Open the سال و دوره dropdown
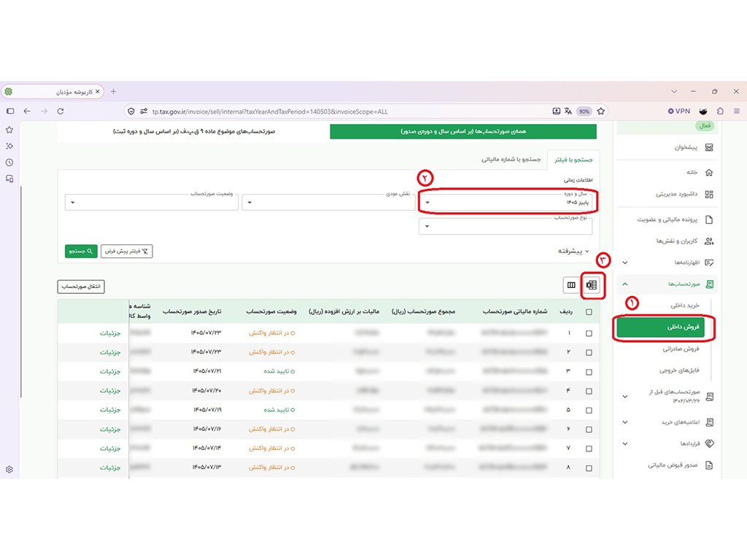Screen dimensions: 747x560 pos(507,203)
